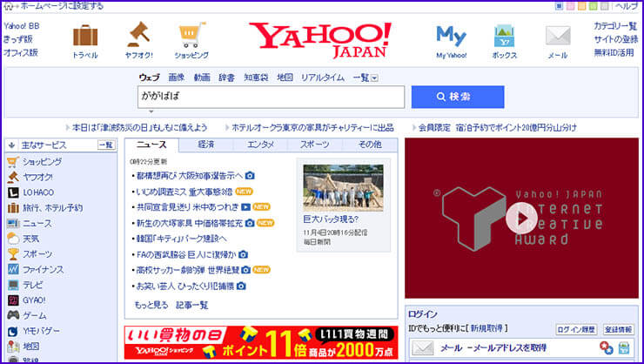Open the Travel suitcase icon

pos(85,36)
